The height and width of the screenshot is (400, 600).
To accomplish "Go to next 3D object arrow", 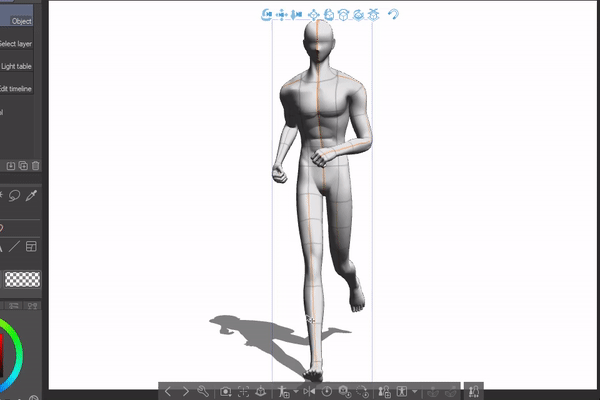I will coord(186,391).
